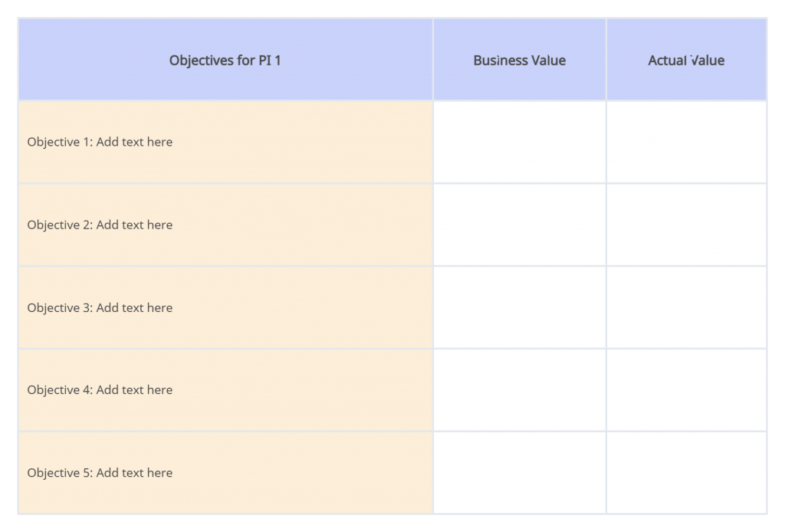Click Actual Value cell for Objective 1

tap(686, 142)
